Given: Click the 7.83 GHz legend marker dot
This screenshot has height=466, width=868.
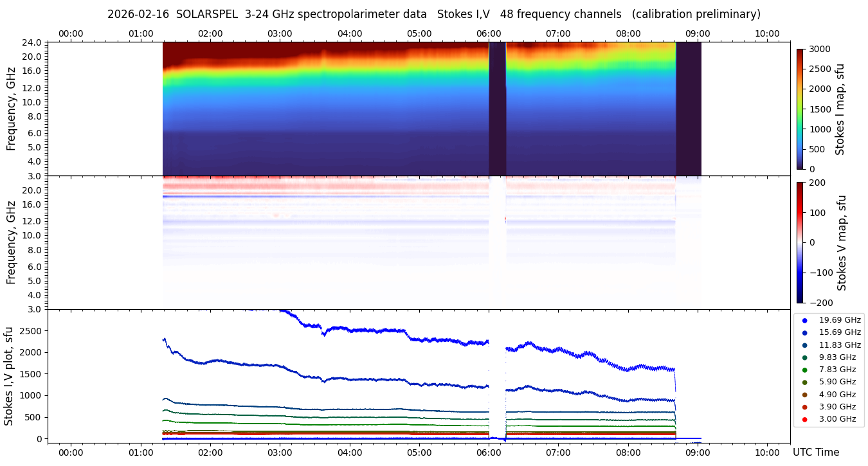Looking at the screenshot, I should [x=804, y=370].
